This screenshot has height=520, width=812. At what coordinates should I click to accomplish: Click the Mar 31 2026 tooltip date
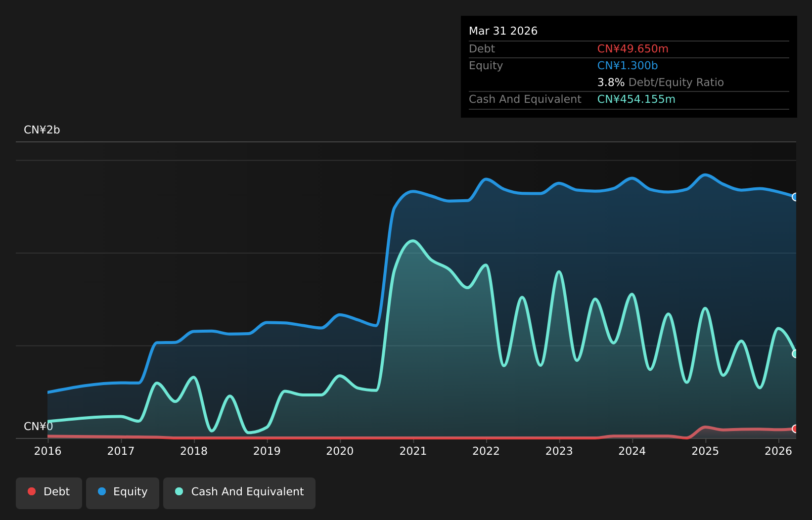coord(503,31)
